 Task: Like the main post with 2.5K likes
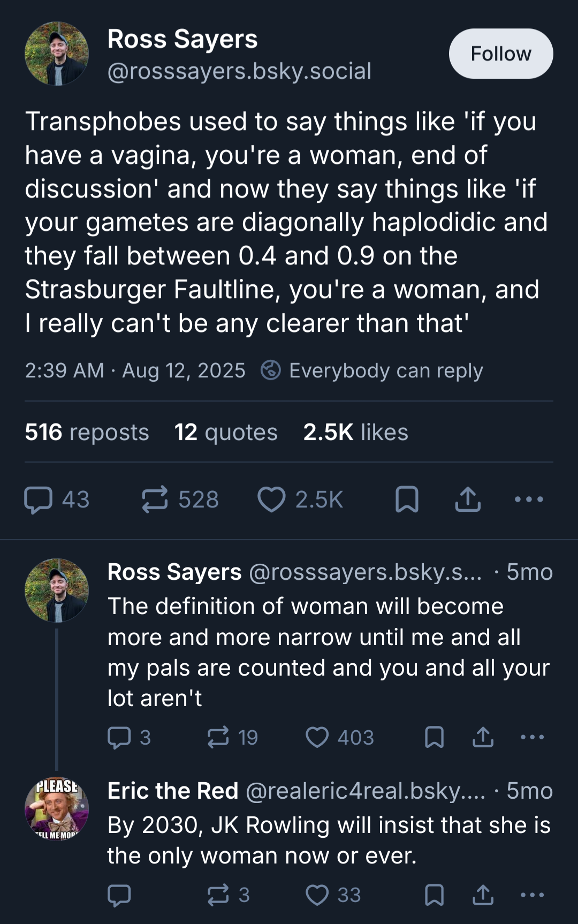[272, 500]
